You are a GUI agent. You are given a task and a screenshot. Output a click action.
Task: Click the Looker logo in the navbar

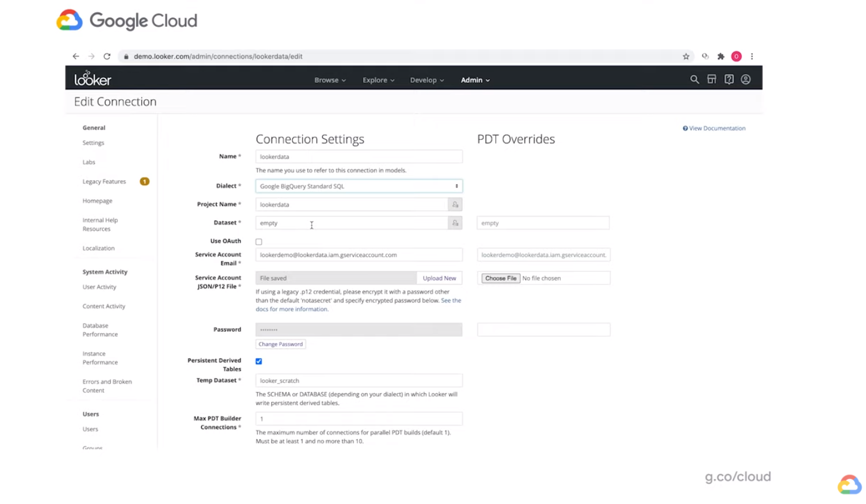click(92, 79)
